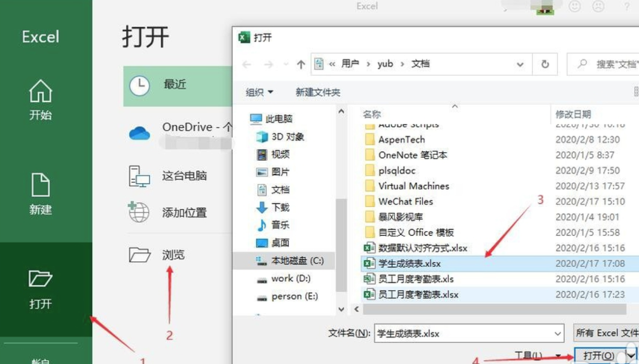639x364 pixels.
Task: Select 音乐 in the navigation pane
Action: (273, 225)
